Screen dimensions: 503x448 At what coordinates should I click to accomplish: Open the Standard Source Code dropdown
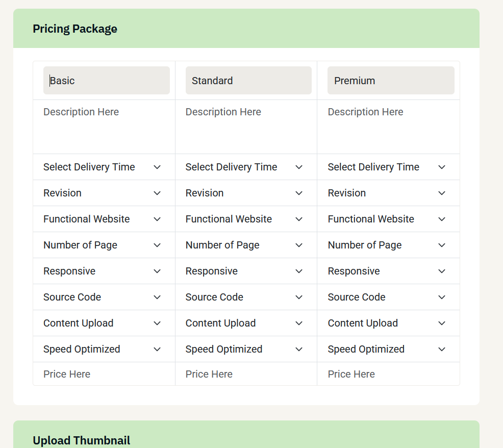click(x=246, y=297)
